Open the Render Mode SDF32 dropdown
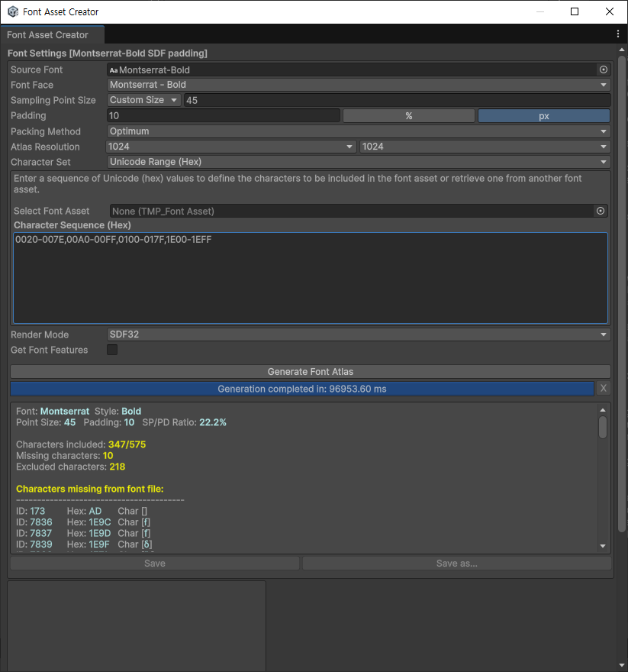The image size is (628, 672). 359,334
